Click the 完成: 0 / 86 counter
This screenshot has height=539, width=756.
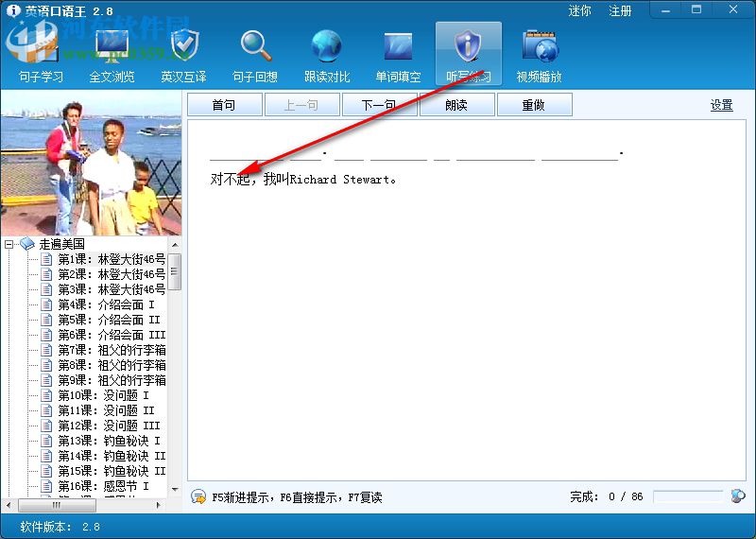[607, 496]
